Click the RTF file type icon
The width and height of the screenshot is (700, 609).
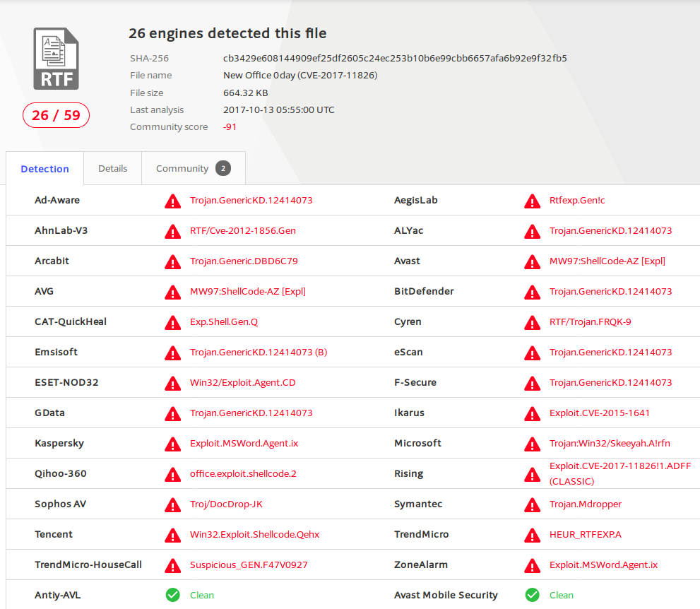click(x=57, y=59)
